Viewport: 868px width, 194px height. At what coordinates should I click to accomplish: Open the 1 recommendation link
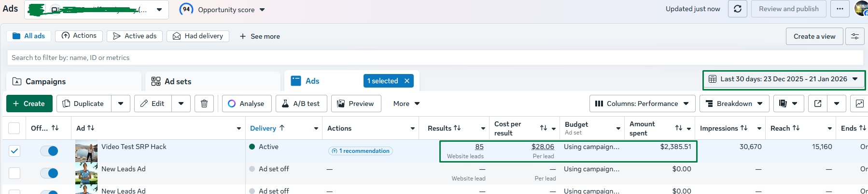(x=361, y=151)
